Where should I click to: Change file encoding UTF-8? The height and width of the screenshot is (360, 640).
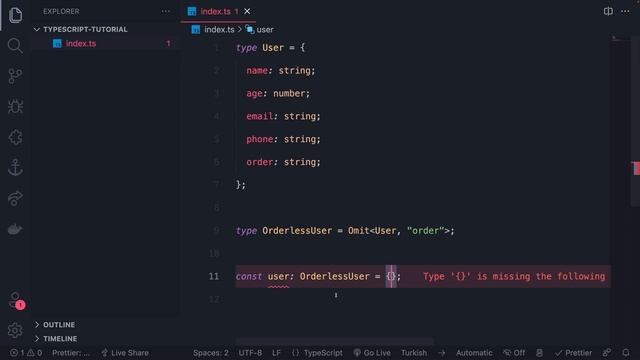pyautogui.click(x=250, y=353)
